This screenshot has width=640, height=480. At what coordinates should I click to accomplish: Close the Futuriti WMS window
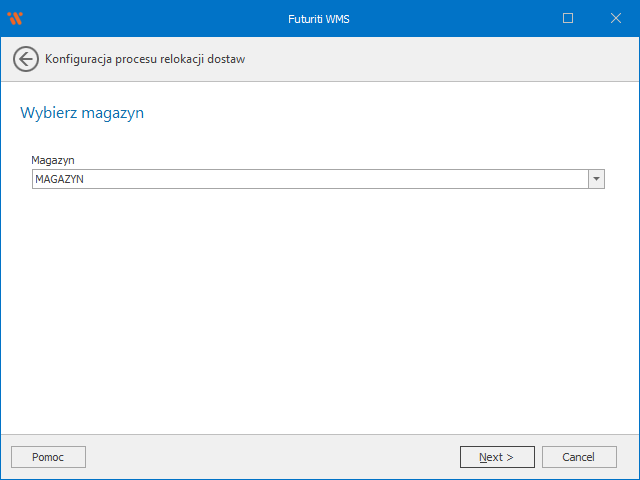point(615,18)
